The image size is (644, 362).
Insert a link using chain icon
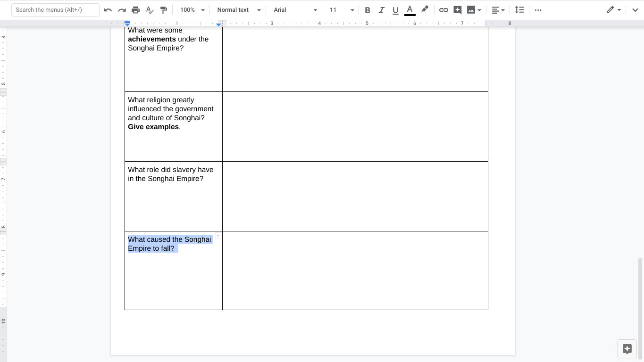(x=443, y=10)
